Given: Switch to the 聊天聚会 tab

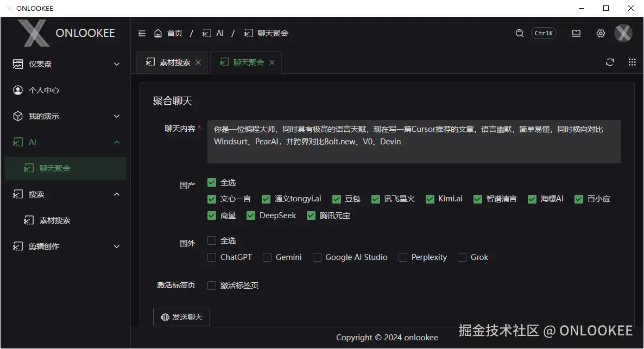Looking at the screenshot, I should point(246,62).
